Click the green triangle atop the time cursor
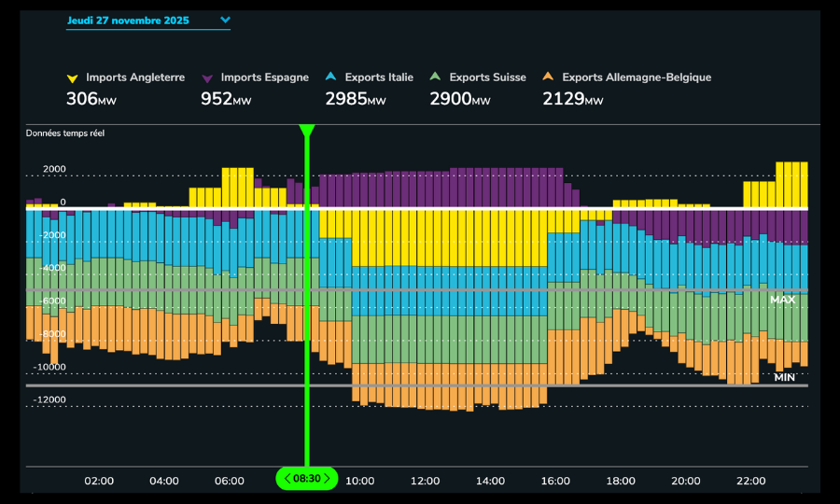 306,131
